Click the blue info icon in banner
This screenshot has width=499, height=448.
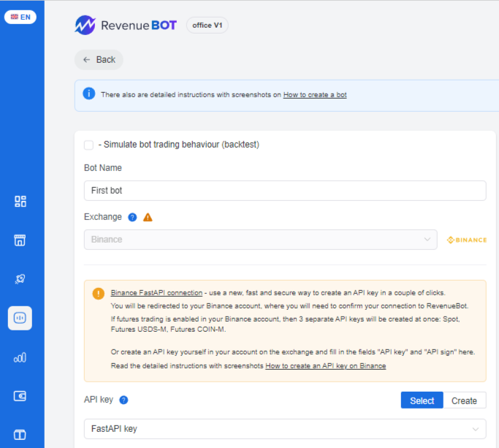(89, 94)
